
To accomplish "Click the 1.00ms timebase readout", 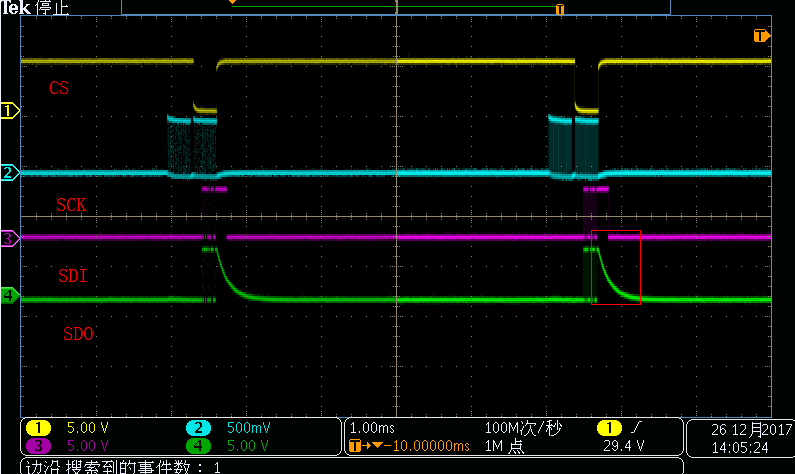I will pyautogui.click(x=372, y=428).
